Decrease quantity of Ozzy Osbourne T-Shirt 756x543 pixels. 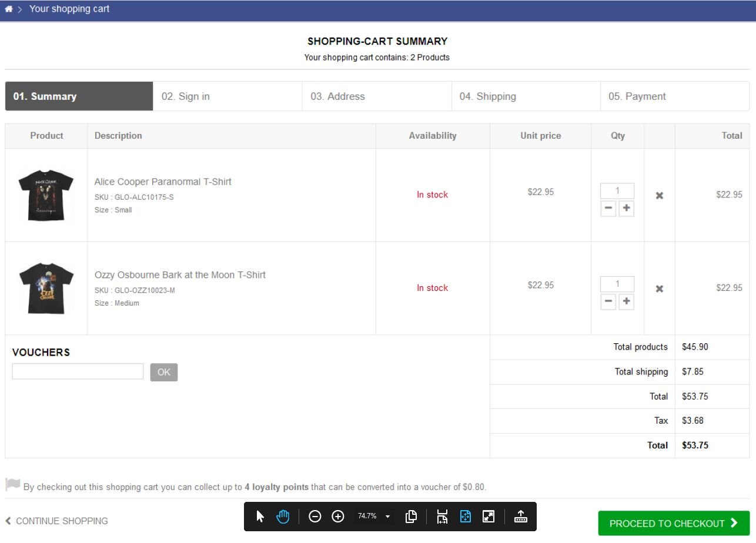608,302
